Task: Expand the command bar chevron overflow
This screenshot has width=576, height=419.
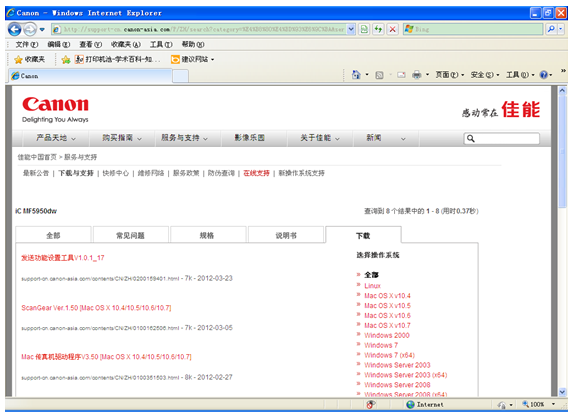Action: (563, 71)
